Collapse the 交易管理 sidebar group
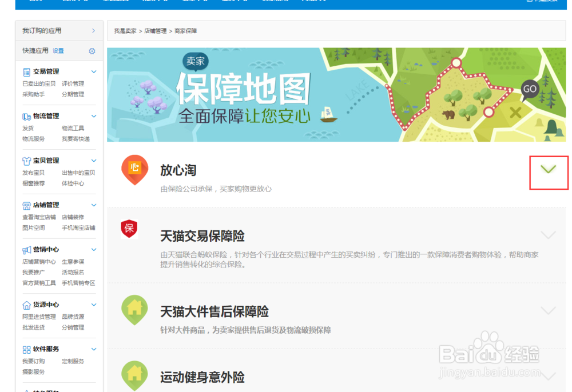This screenshot has height=392, width=572. (94, 72)
